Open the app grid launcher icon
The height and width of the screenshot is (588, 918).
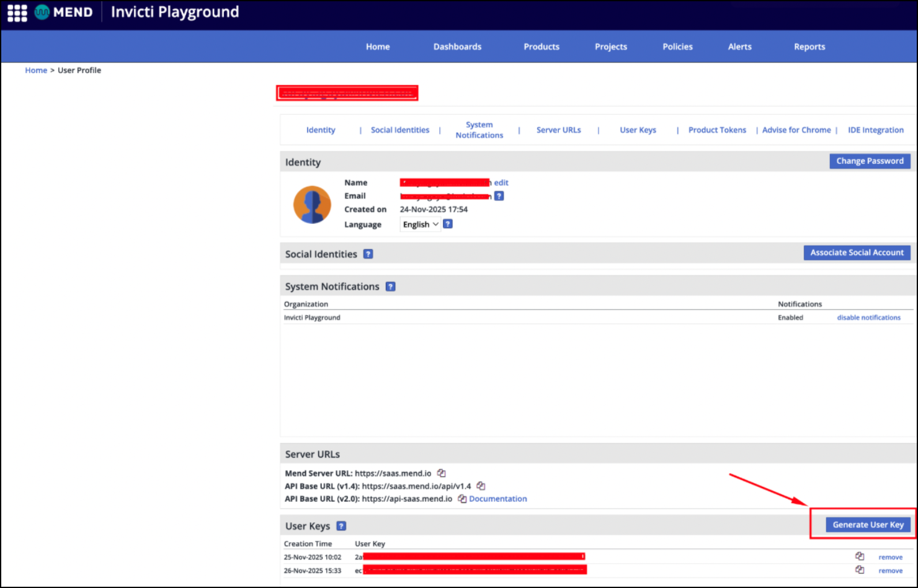coord(17,12)
